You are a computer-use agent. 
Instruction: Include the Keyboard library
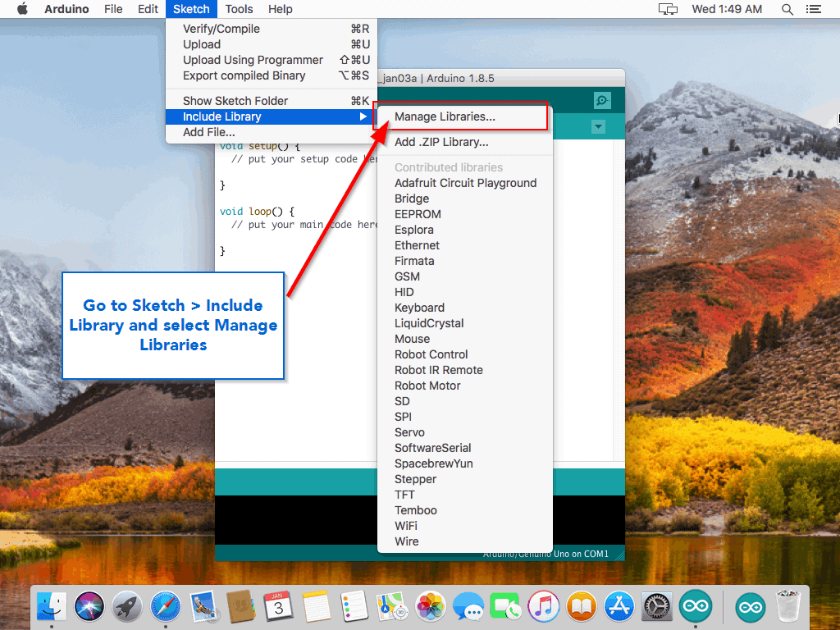point(465,308)
